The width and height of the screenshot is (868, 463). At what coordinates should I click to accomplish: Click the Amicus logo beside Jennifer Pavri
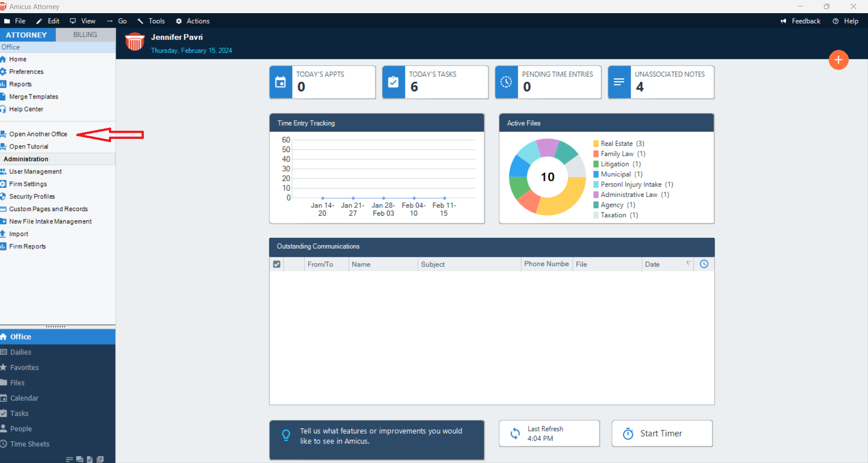135,42
